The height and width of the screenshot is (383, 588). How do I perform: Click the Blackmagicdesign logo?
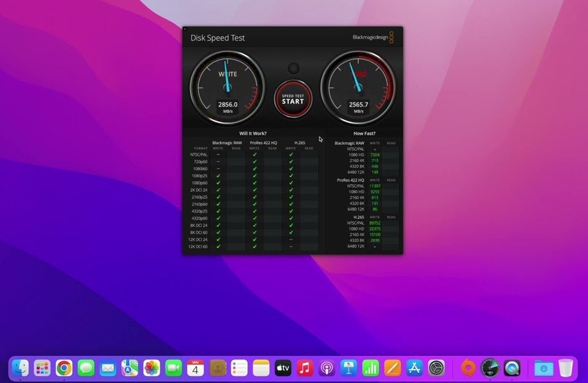373,37
